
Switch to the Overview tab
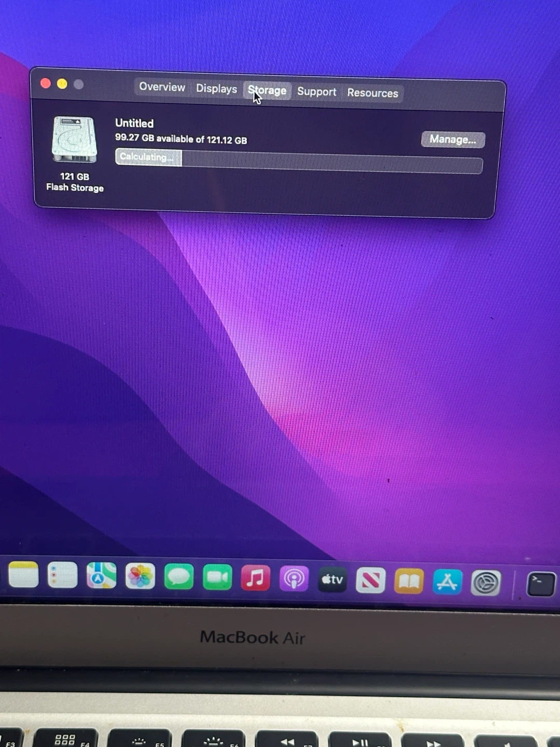(162, 87)
